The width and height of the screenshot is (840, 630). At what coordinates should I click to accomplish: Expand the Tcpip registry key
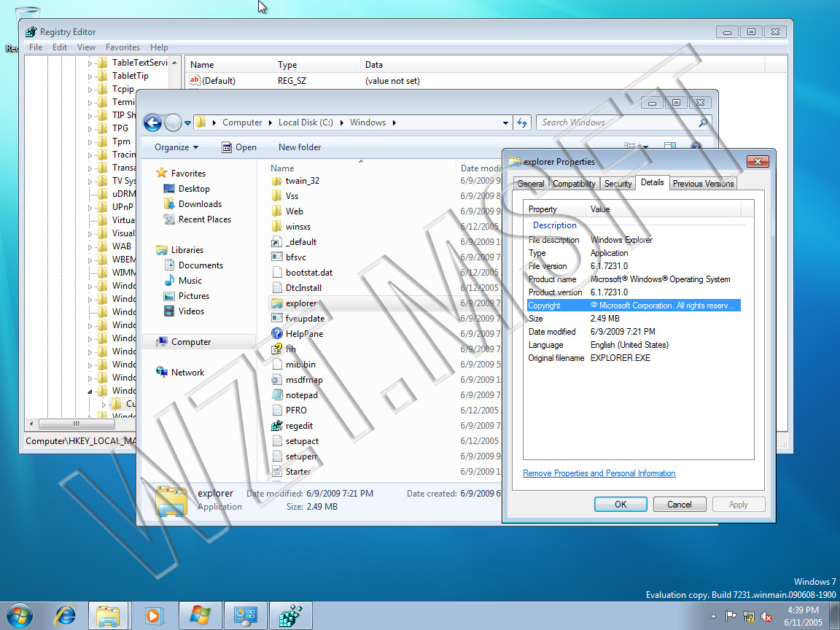pos(90,90)
